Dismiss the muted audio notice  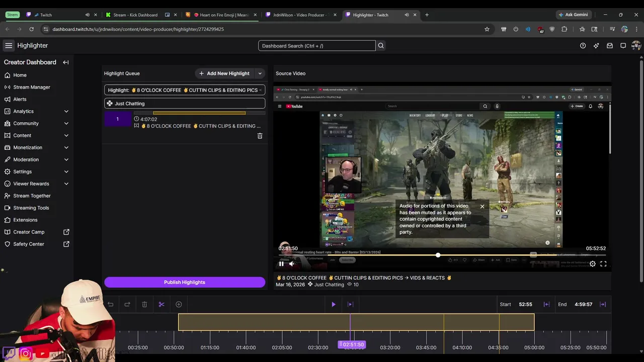tap(482, 206)
